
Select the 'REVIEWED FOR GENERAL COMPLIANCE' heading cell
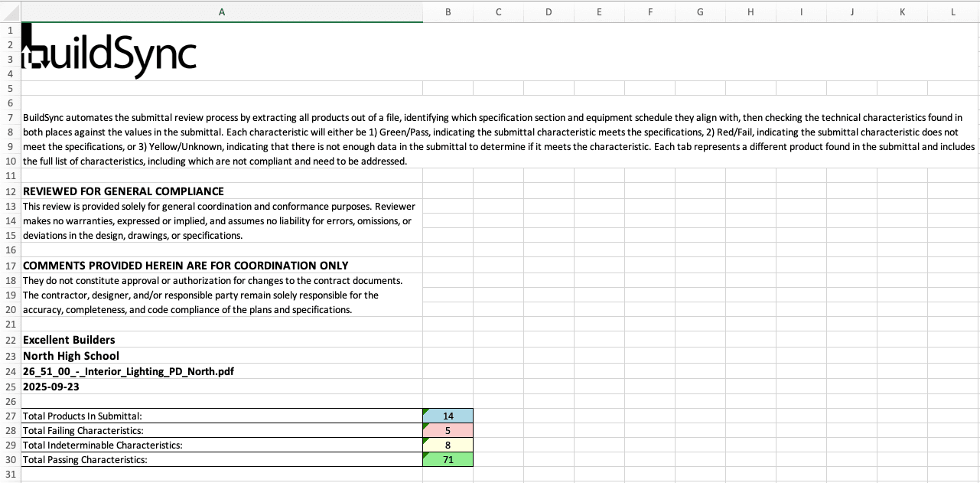click(222, 191)
